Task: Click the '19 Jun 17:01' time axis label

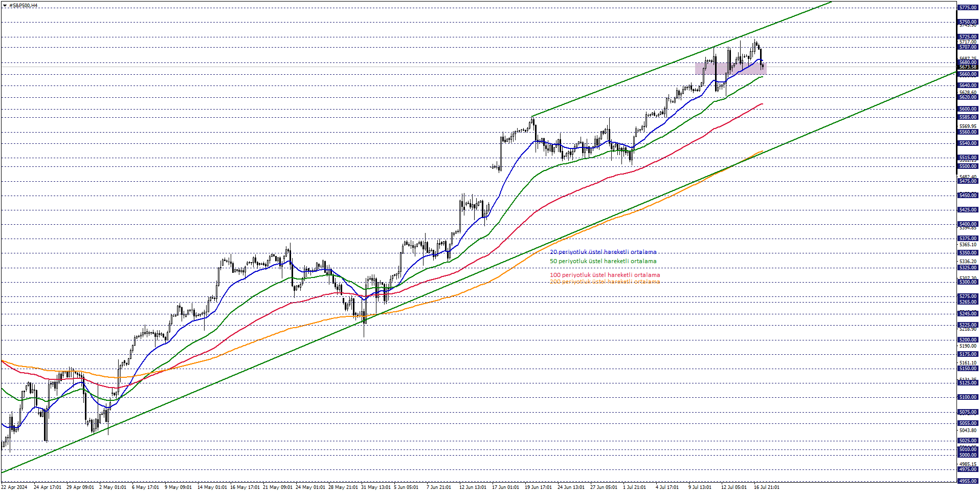Action: 539,487
